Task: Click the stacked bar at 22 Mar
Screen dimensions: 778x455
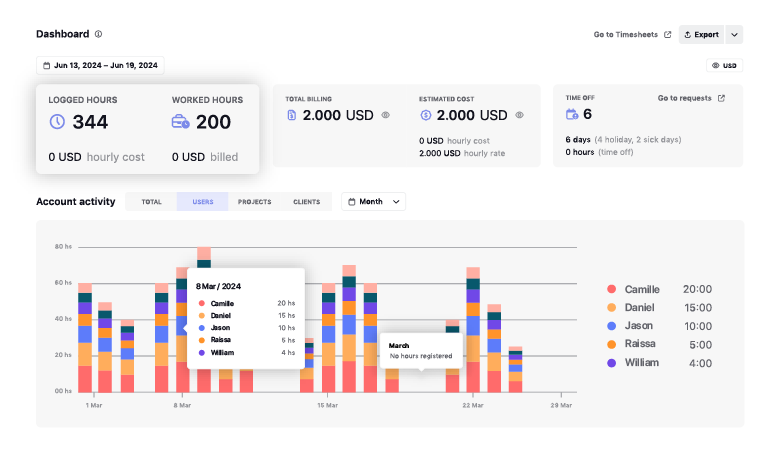Action: pos(473,330)
